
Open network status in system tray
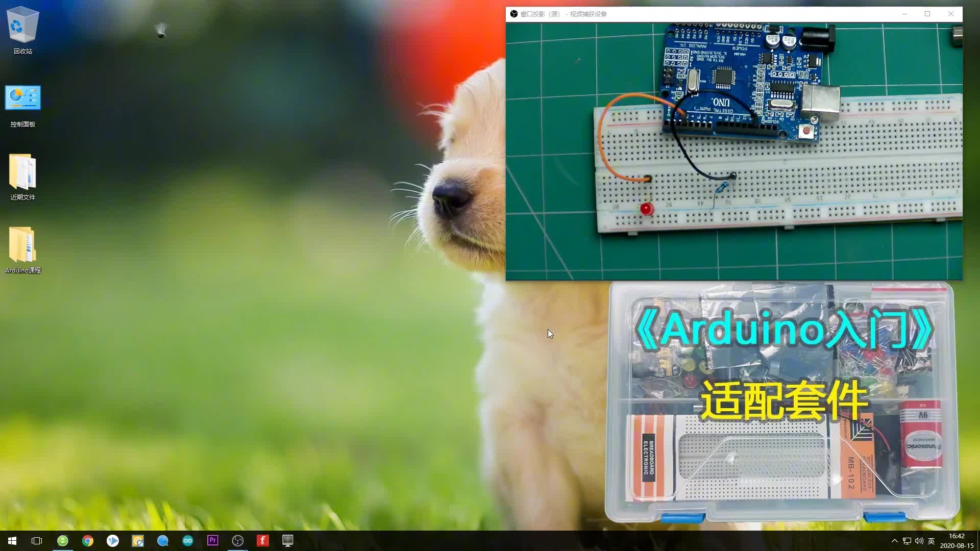coord(907,541)
